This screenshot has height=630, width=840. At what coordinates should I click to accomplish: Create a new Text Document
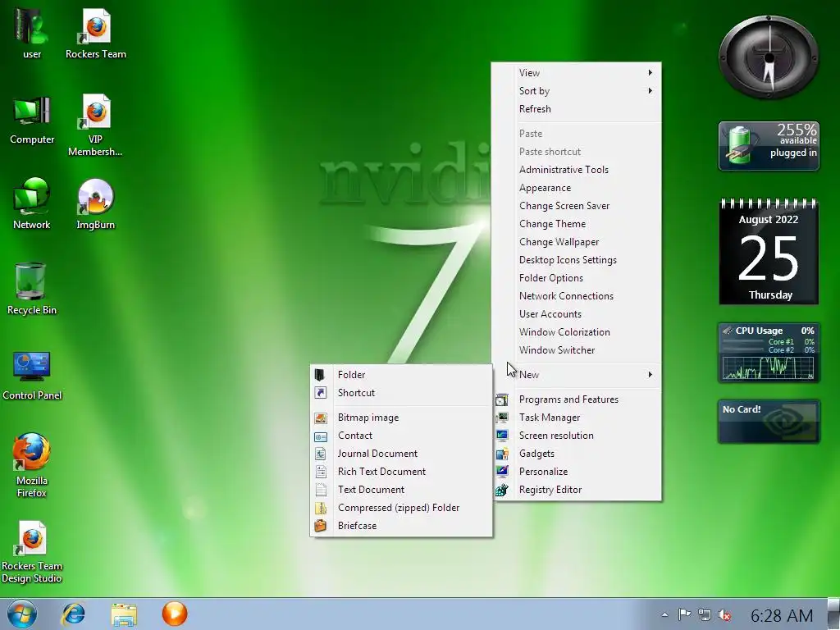point(401,490)
